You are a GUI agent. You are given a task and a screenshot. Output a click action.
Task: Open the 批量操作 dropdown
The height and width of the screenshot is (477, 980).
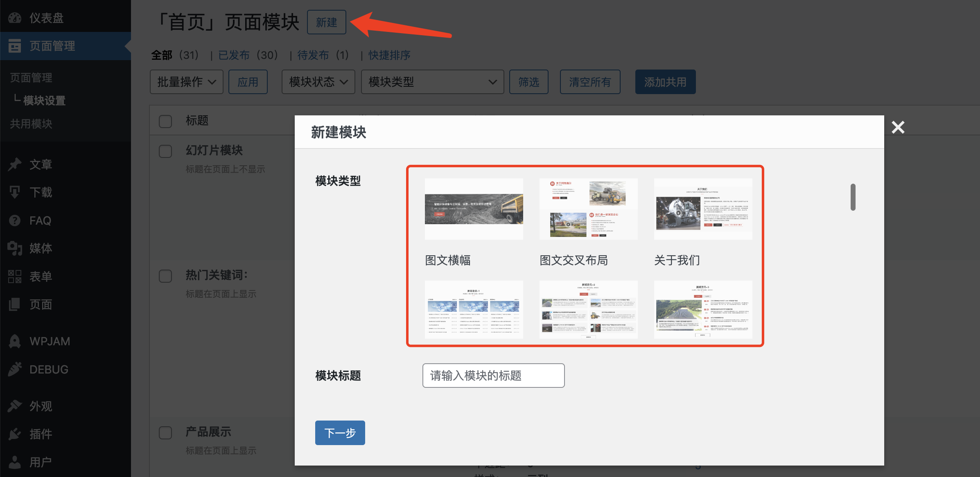(x=187, y=82)
